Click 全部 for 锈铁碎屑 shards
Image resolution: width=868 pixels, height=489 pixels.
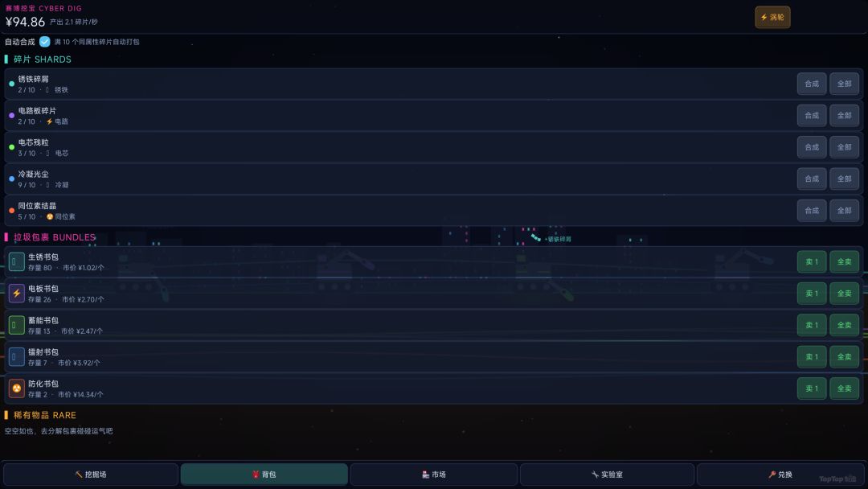click(x=844, y=84)
